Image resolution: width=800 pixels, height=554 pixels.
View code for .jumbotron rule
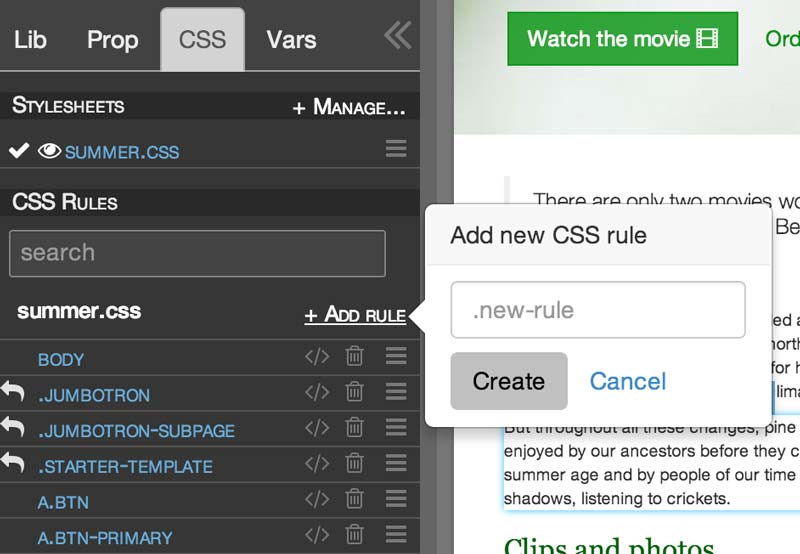pos(317,392)
